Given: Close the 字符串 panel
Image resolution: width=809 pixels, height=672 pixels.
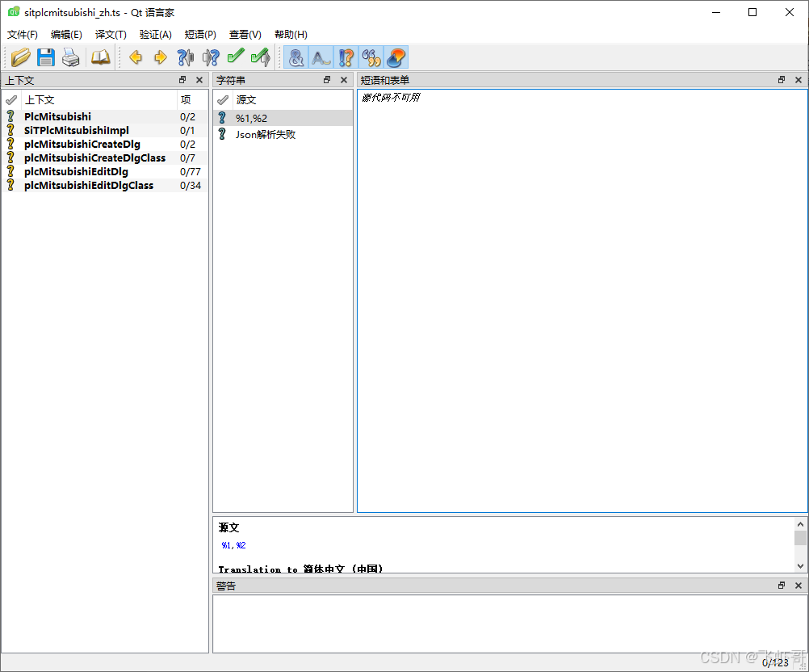Looking at the screenshot, I should coord(344,80).
